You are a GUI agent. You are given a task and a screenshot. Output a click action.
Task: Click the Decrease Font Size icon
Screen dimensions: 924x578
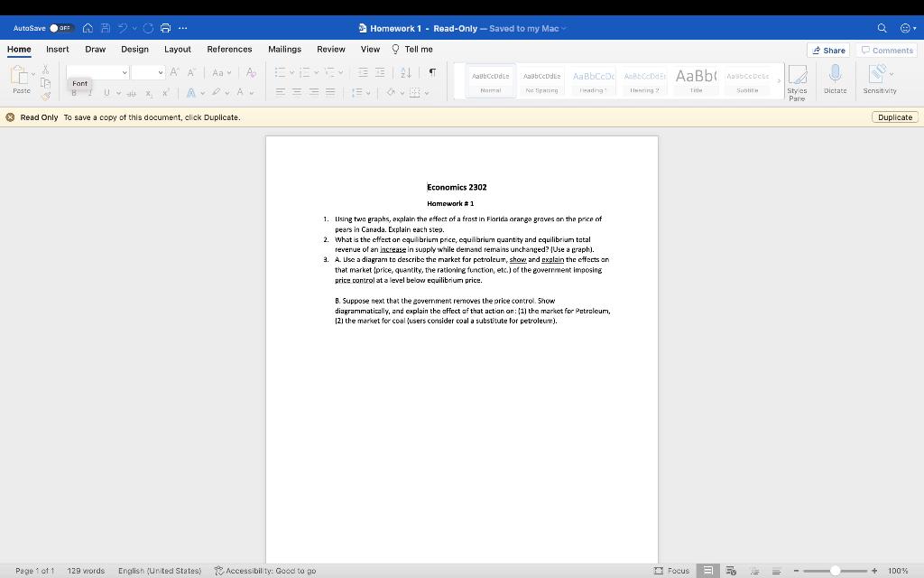pos(191,72)
